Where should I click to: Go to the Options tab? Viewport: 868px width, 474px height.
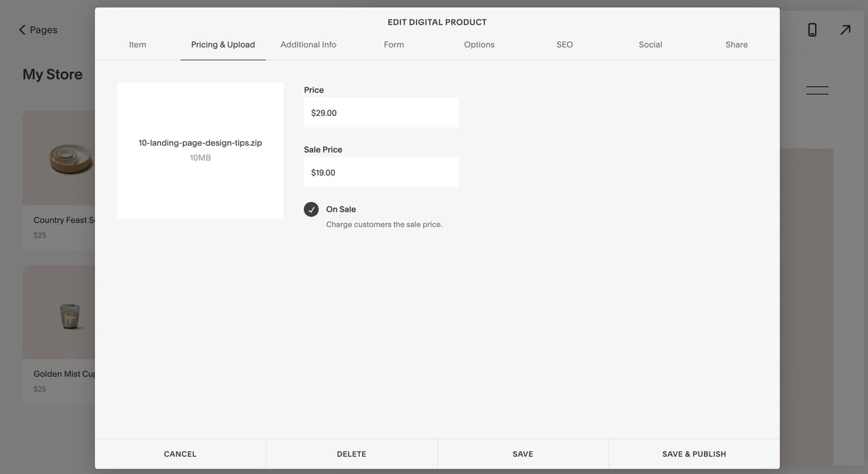(479, 44)
